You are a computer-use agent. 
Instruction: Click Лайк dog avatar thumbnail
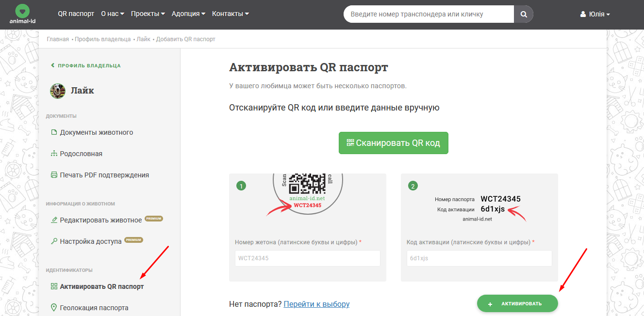(x=58, y=91)
